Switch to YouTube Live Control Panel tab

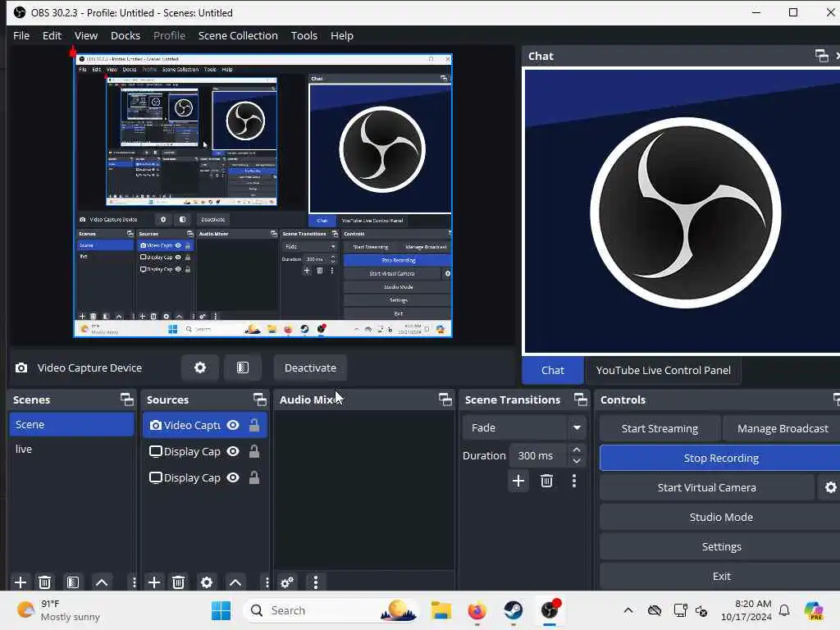663,370
